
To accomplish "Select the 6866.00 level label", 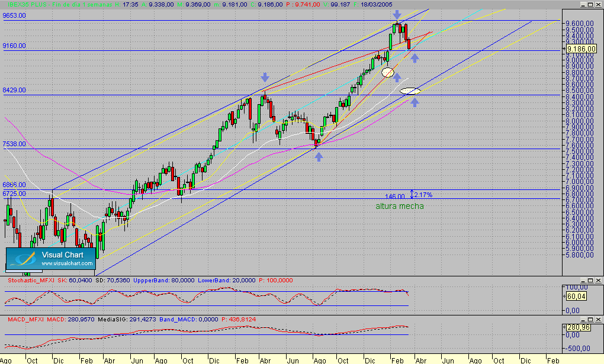I will [x=14, y=185].
